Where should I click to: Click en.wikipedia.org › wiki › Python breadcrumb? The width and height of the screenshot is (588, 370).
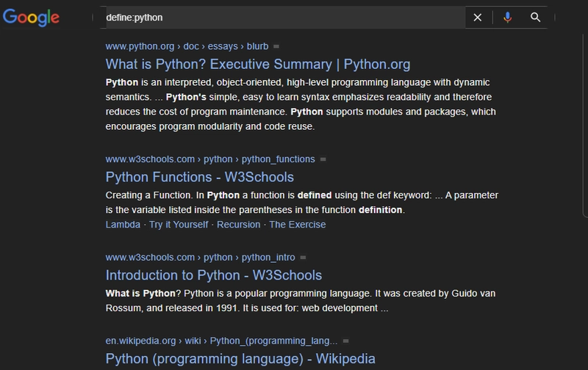(221, 341)
